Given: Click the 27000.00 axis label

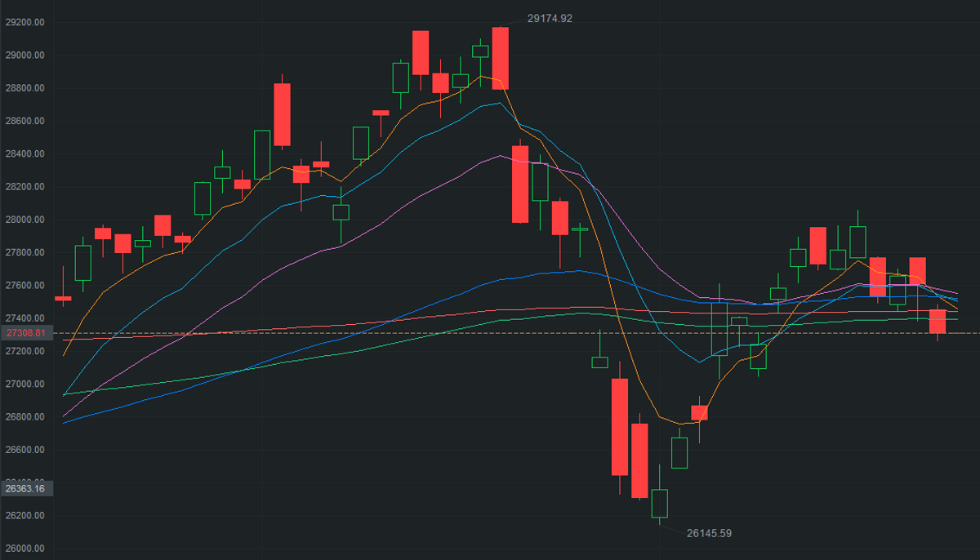Looking at the screenshot, I should coord(27,384).
